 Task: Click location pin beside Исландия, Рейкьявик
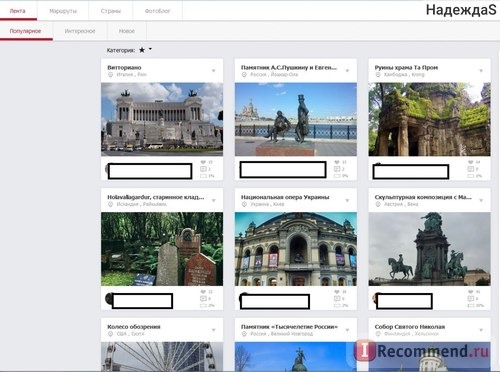point(110,204)
